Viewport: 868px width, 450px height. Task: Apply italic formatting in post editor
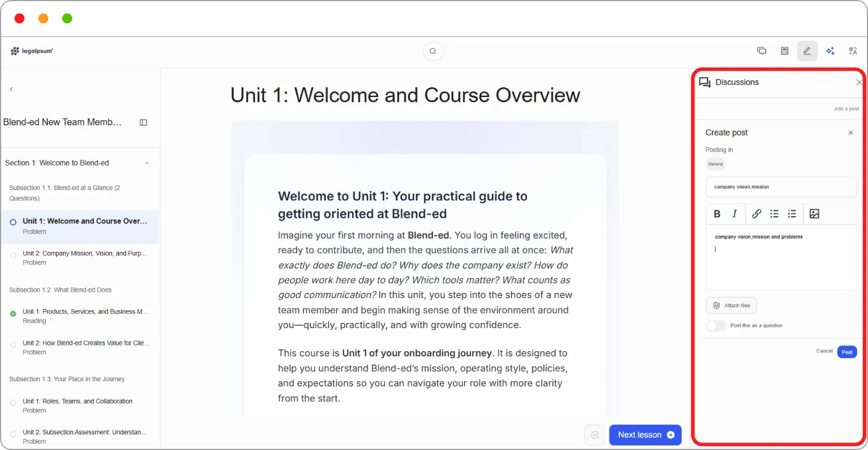pos(735,214)
